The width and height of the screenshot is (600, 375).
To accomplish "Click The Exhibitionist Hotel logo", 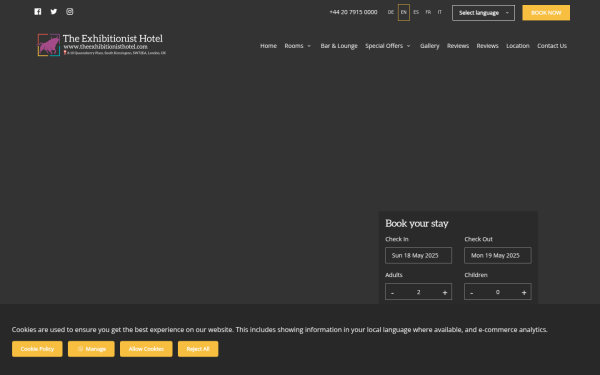I will 101,45.
